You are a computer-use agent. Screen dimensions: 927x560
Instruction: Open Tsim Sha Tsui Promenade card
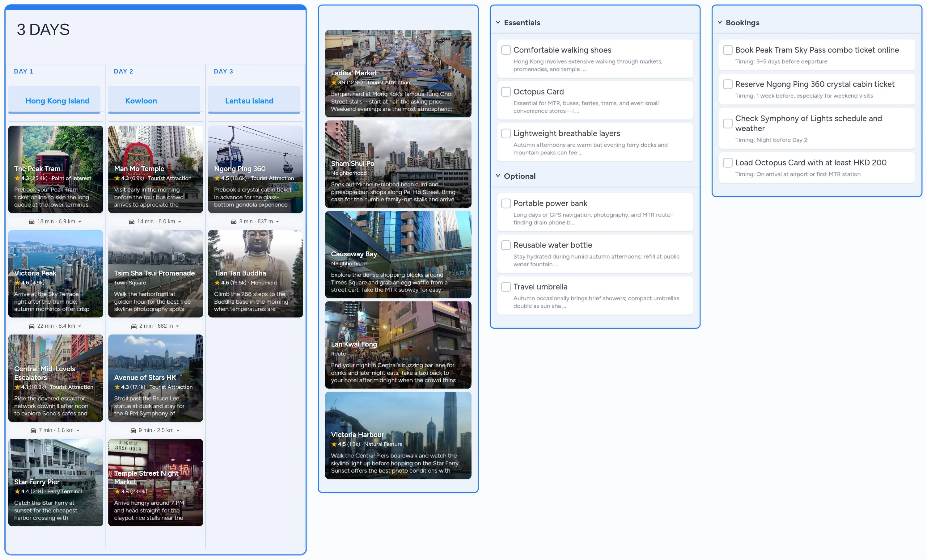[156, 274]
